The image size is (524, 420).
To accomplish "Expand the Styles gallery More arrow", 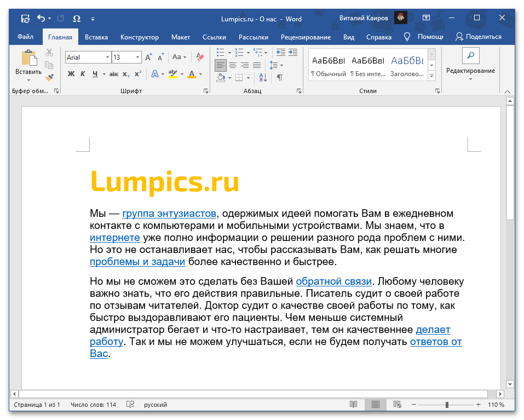I will (432, 76).
